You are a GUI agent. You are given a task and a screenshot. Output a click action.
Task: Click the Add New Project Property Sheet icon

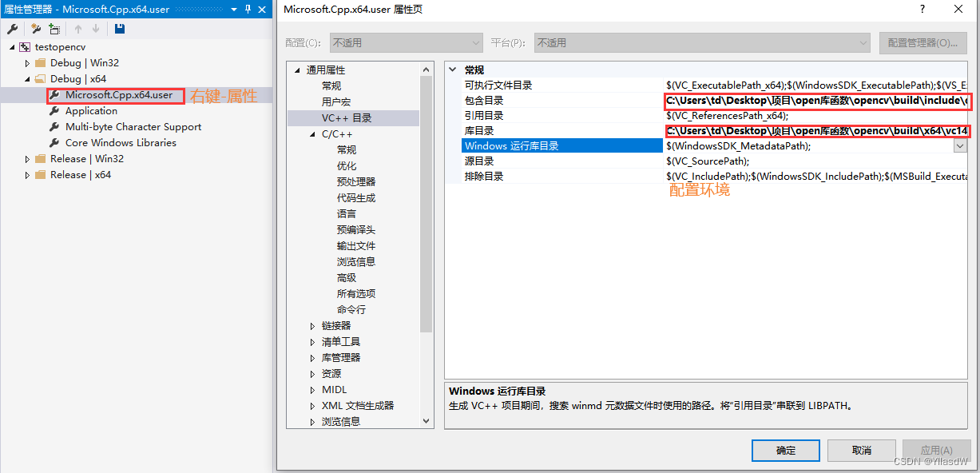pos(35,29)
